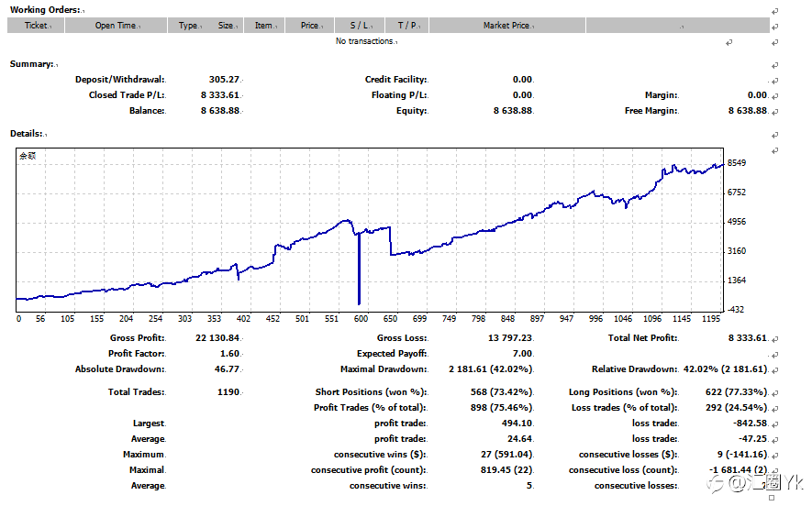Click the Price column header

(310, 26)
